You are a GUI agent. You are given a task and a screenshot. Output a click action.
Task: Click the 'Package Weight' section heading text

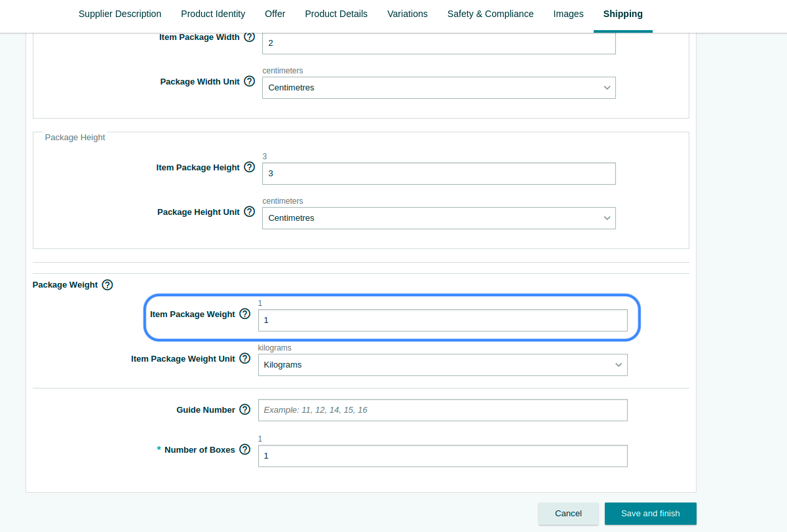[65, 285]
